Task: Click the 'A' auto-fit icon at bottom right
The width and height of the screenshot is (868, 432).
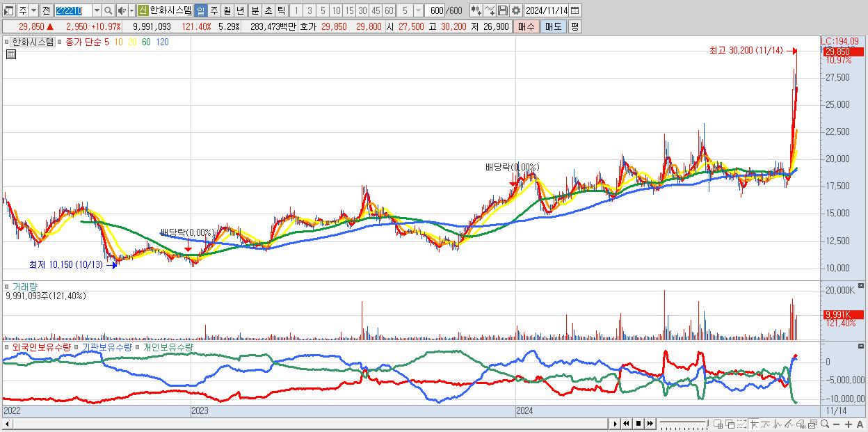Action: (860, 424)
